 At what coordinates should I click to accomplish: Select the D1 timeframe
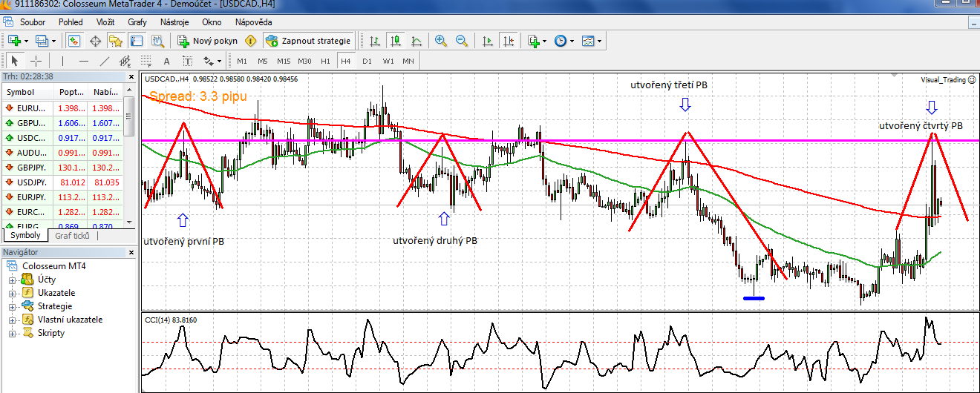pos(367,61)
